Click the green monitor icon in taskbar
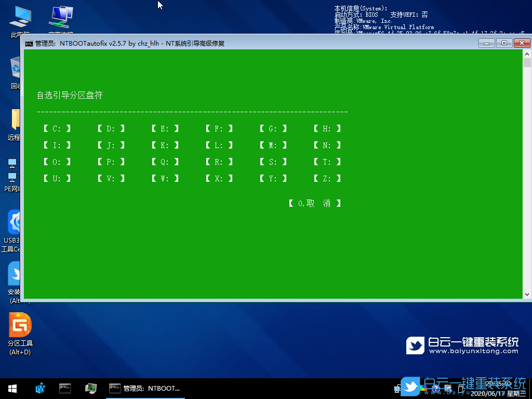The height and width of the screenshot is (399, 532). point(90,388)
